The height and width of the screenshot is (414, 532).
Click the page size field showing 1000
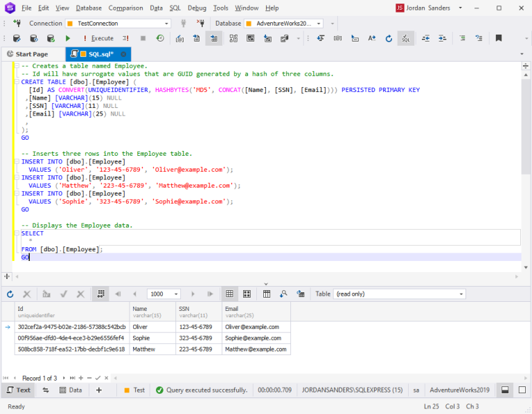click(x=158, y=294)
